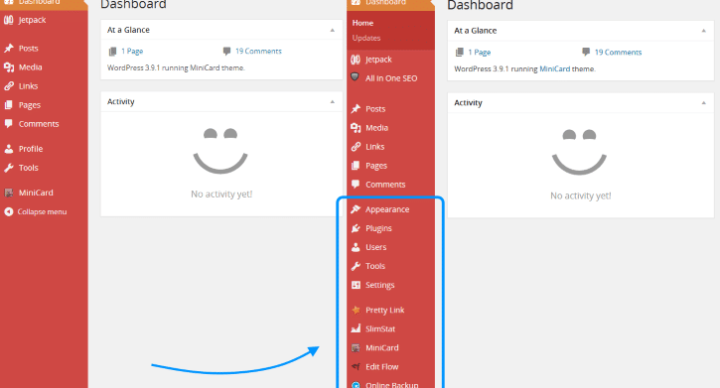Image resolution: width=720 pixels, height=388 pixels.
Task: Click the Users person icon in right sidebar
Action: 355,247
